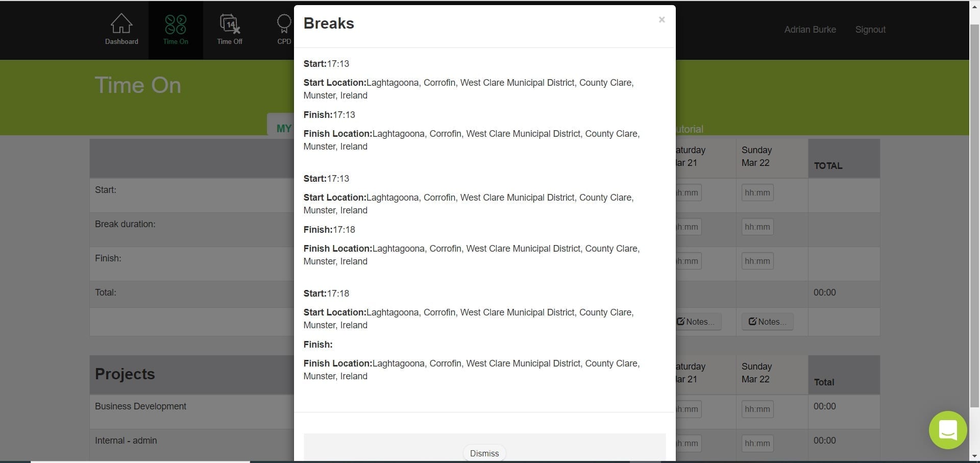Open Adrian Burke profile link
Viewport: 980px width, 463px height.
click(810, 30)
